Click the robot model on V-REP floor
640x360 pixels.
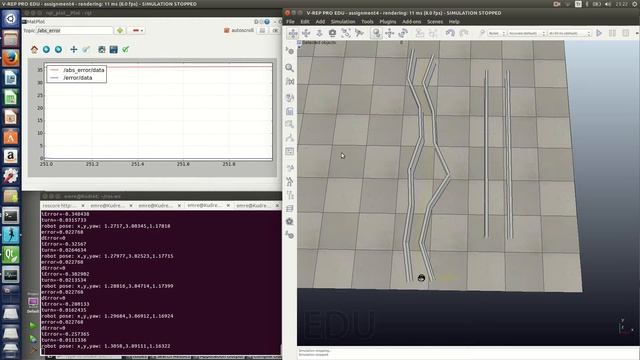421,278
